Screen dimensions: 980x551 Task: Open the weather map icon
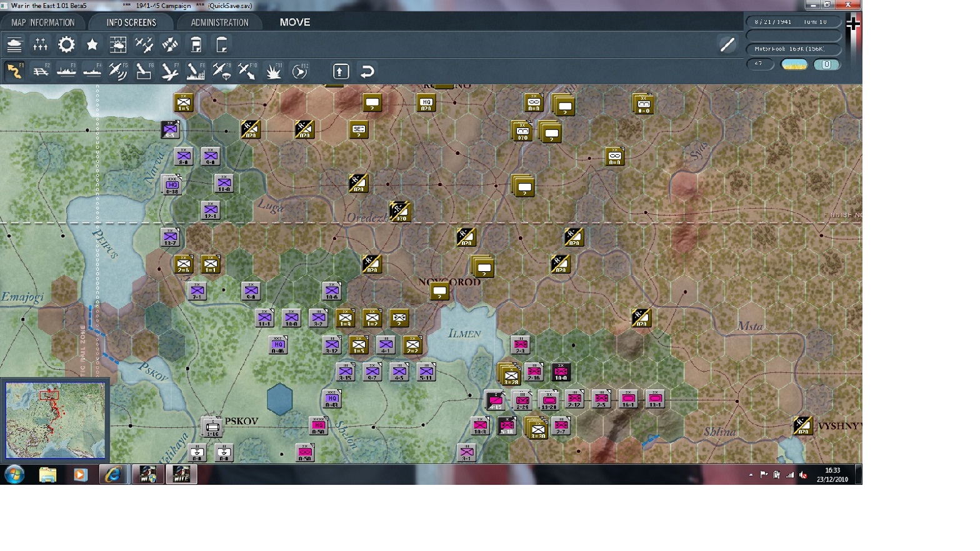pyautogui.click(x=118, y=45)
